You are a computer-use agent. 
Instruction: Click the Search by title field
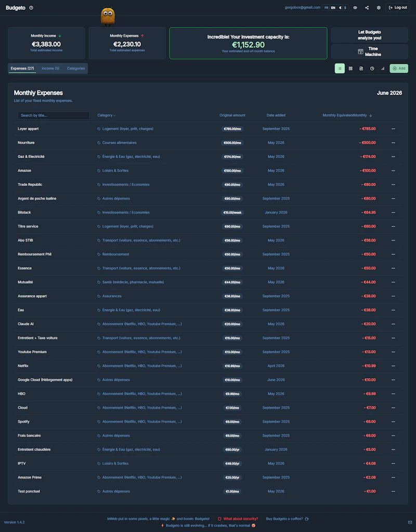54,116
